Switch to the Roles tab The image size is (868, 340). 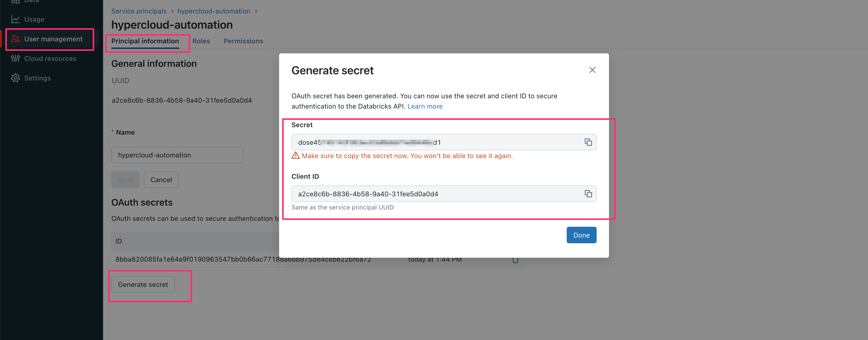[201, 41]
